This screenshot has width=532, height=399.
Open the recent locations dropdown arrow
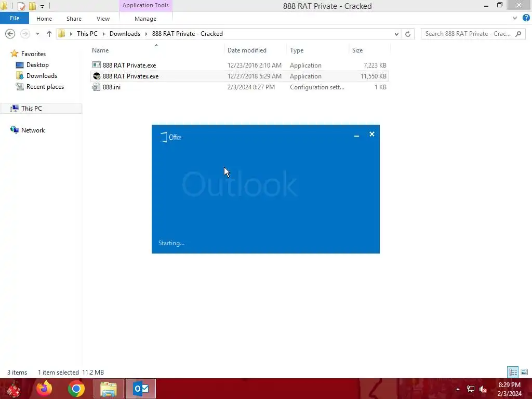coord(37,34)
